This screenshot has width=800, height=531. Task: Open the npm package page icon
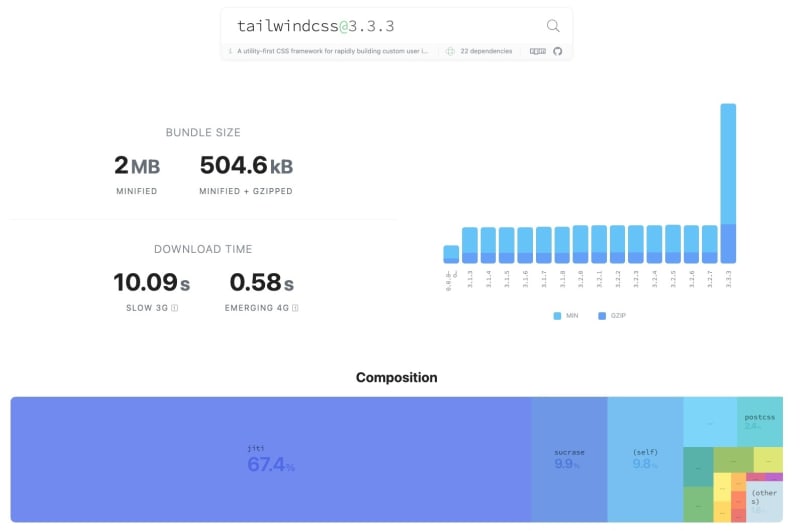[x=538, y=51]
